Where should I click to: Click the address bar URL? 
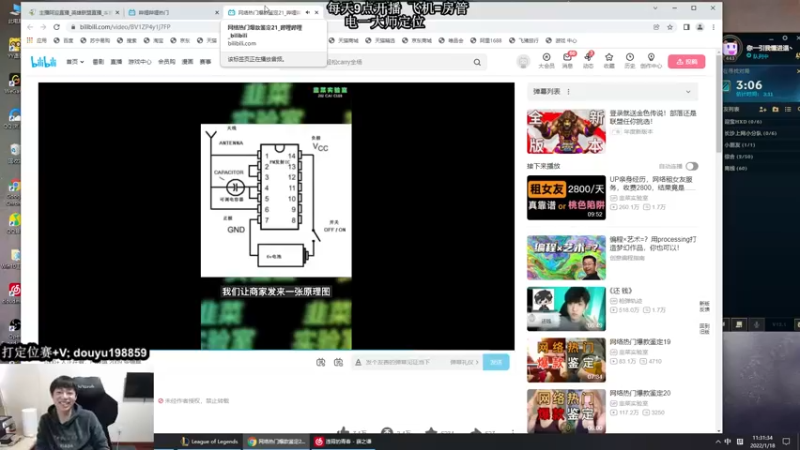tap(125, 27)
